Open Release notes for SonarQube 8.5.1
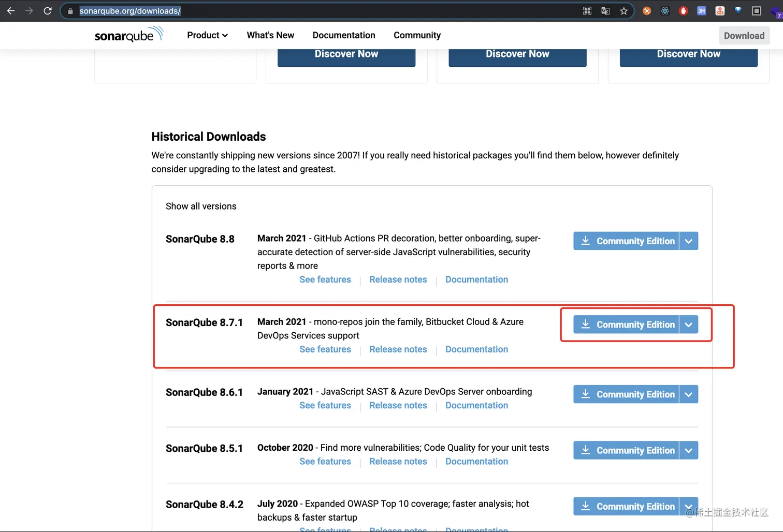 pos(398,461)
